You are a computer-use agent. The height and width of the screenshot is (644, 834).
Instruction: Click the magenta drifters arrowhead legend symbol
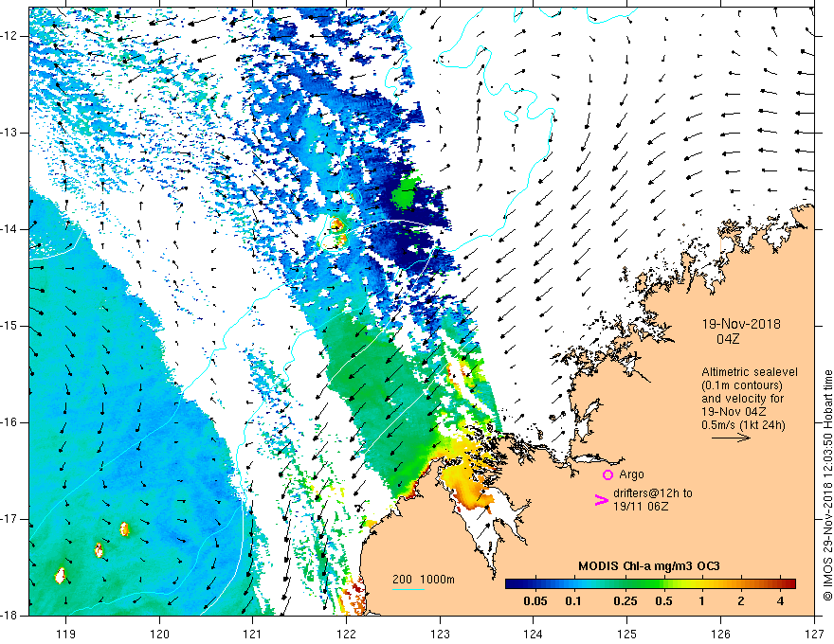coord(602,500)
